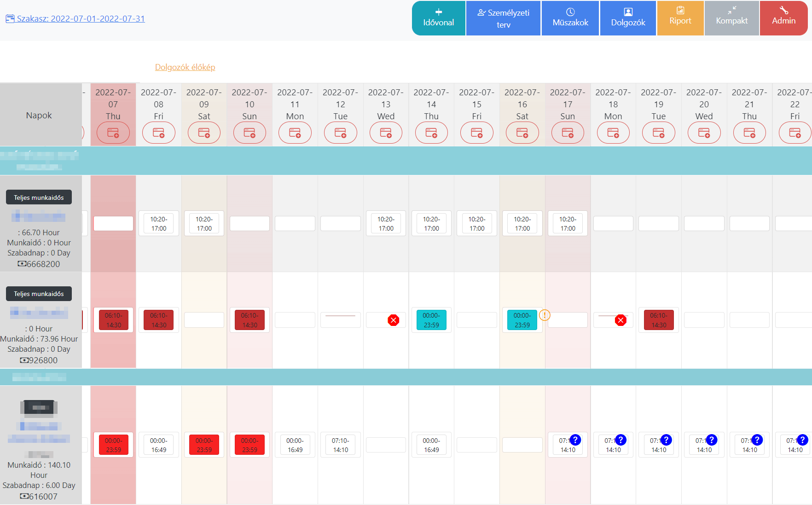This screenshot has height=505, width=812.
Task: Open the Műszakok page
Action: point(570,18)
